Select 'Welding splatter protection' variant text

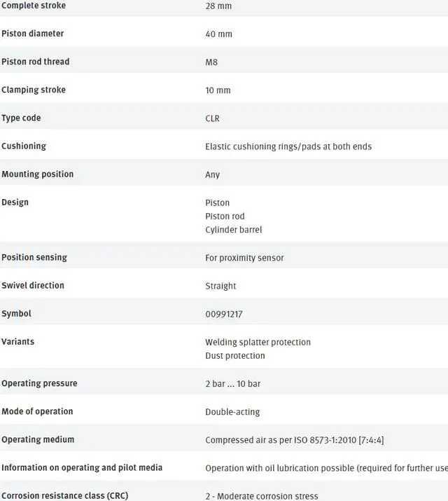pyautogui.click(x=258, y=342)
